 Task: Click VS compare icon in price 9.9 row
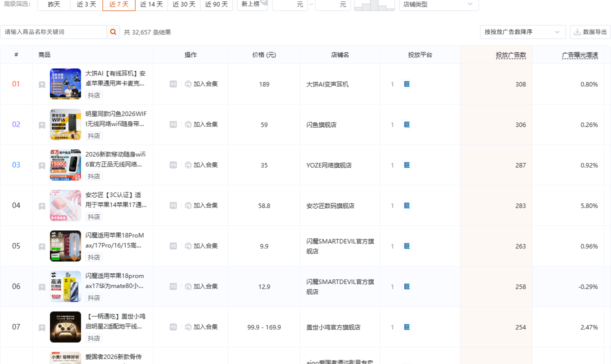point(173,246)
